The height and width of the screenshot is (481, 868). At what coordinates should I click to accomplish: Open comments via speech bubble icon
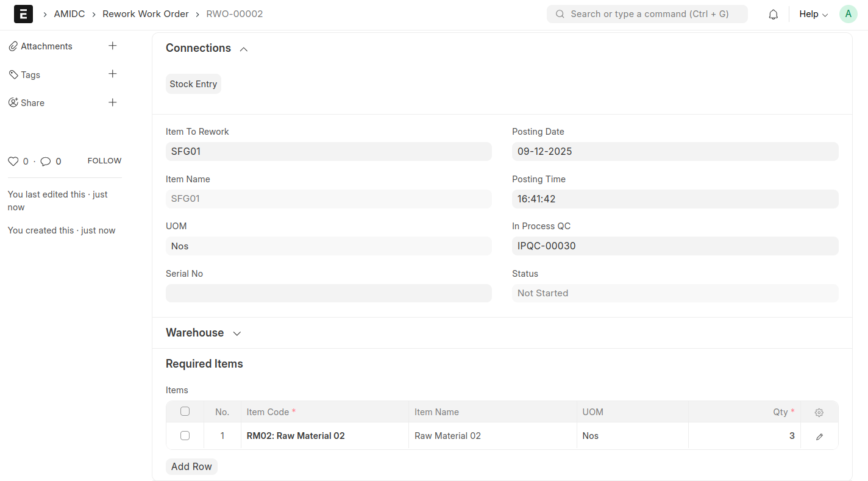tap(46, 162)
